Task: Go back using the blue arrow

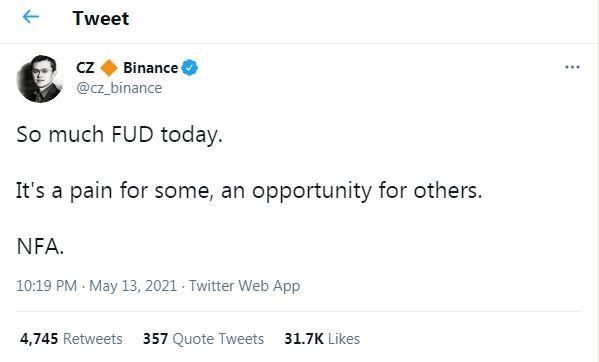Action: 31,17
